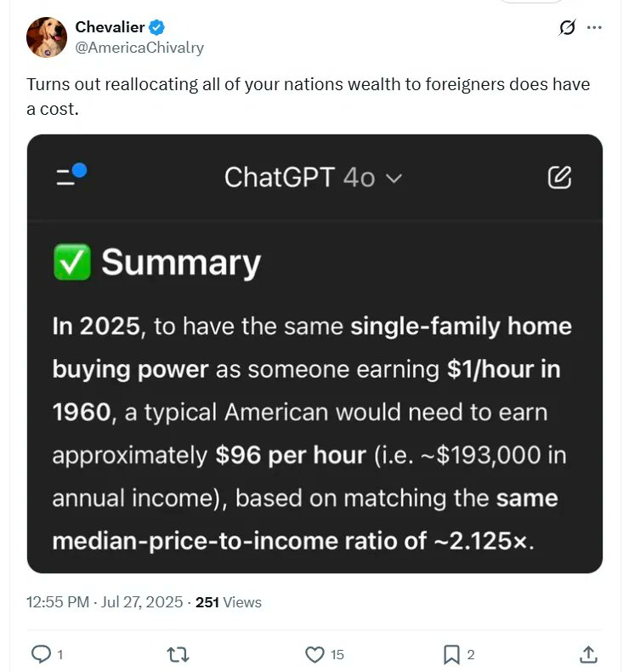Click the 12:55 PM · Jul 27, 2025 timestamp
Image resolution: width=629 pixels, height=672 pixels.
105,602
